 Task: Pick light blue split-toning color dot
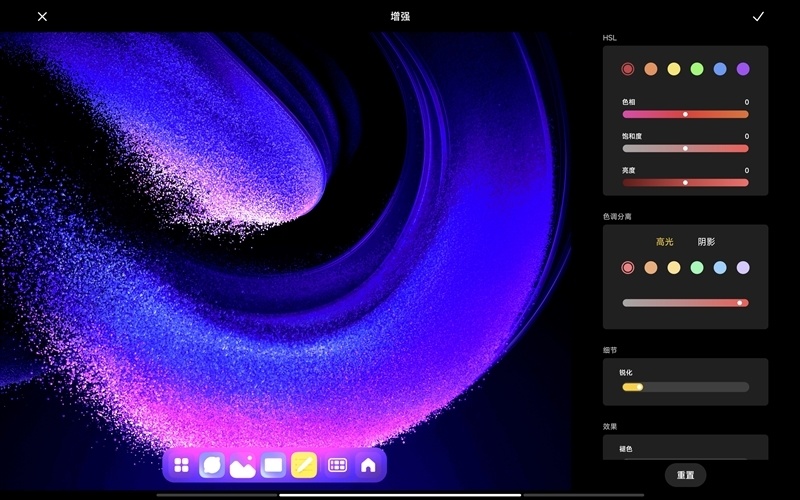point(720,267)
